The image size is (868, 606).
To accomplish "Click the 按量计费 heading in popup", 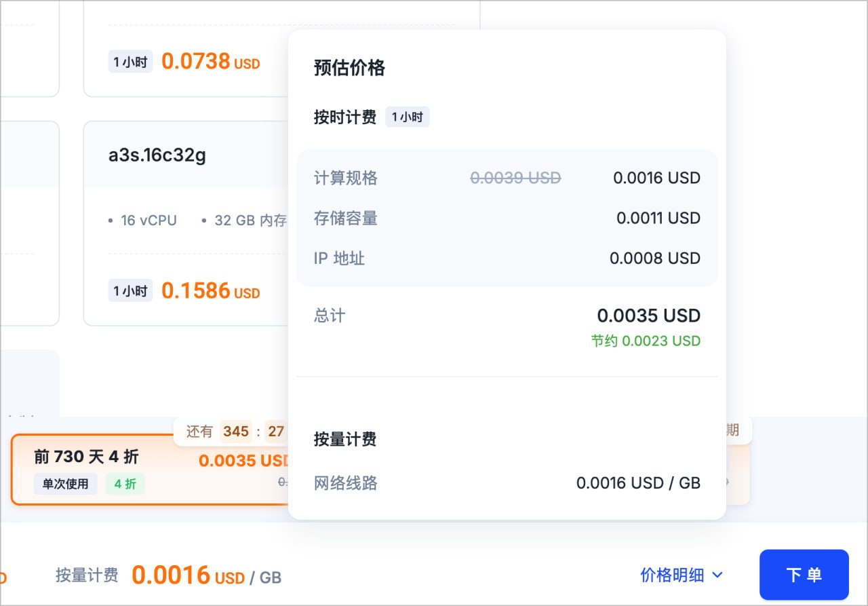I will [345, 439].
